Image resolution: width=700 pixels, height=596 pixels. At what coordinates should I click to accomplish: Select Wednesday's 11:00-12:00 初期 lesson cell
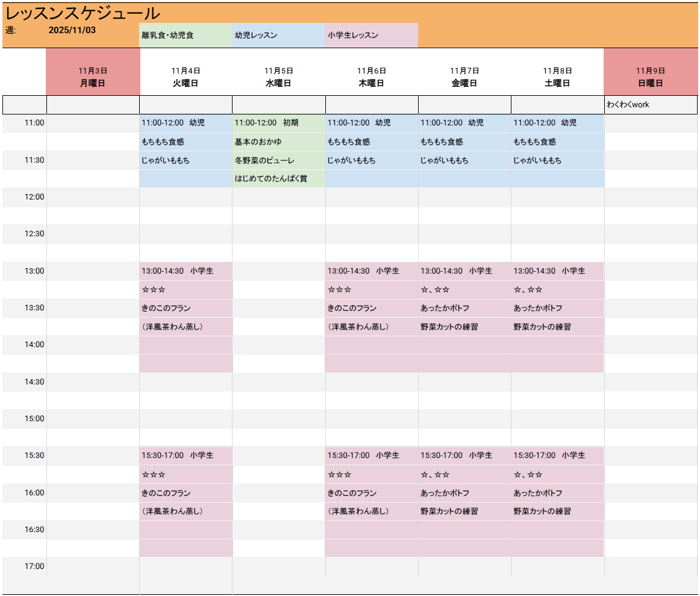point(278,123)
